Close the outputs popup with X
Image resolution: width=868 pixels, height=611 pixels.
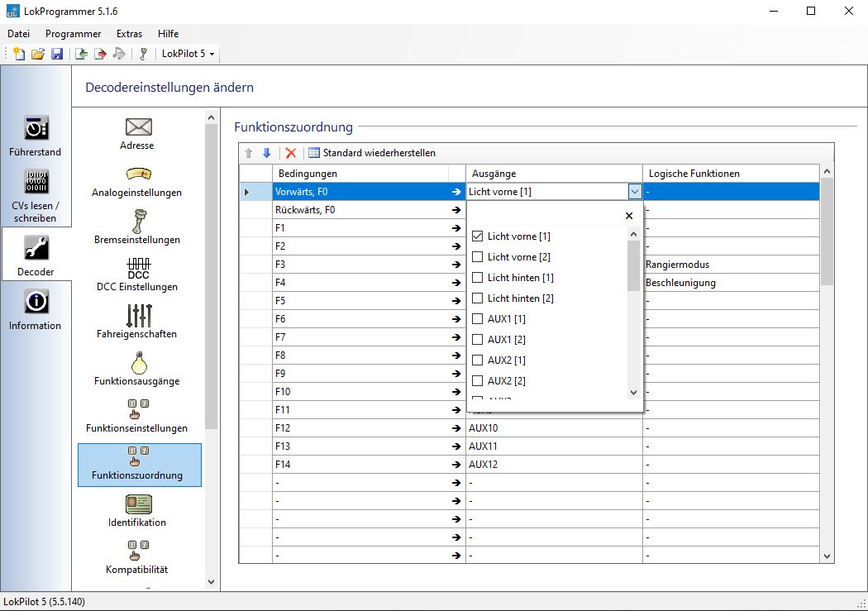coord(629,216)
